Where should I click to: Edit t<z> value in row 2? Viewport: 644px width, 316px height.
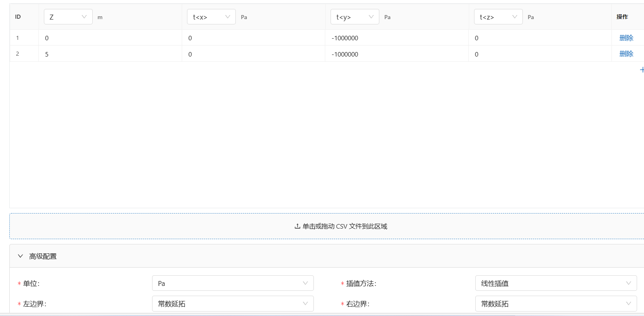point(540,54)
